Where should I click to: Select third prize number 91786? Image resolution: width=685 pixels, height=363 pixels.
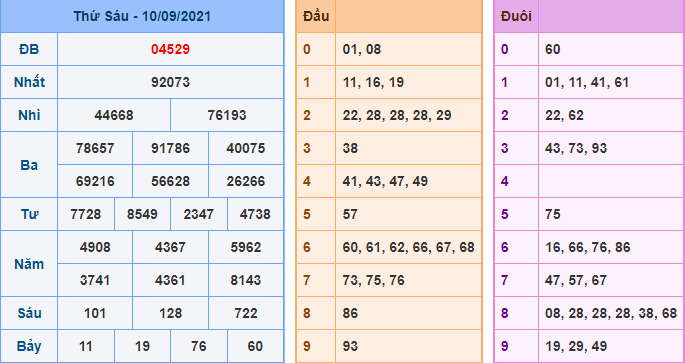[170, 148]
